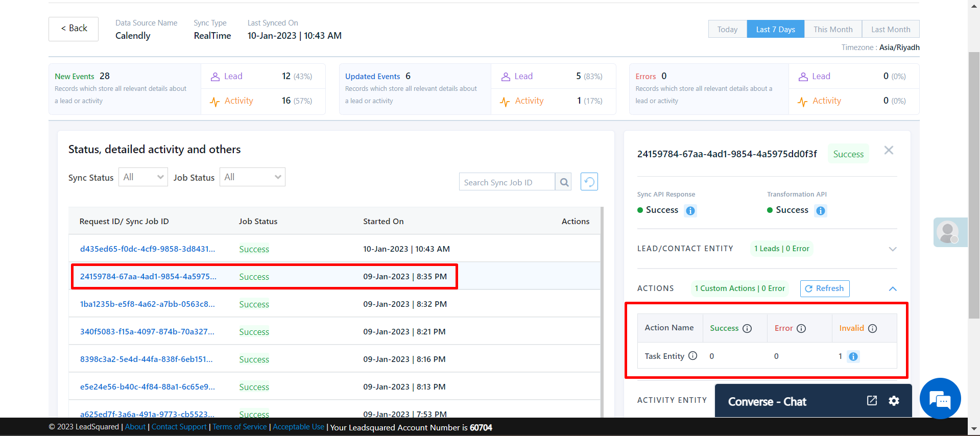Click the 09-Jan-2023 | 8:16 PM cell
This screenshot has width=980, height=436.
(404, 359)
